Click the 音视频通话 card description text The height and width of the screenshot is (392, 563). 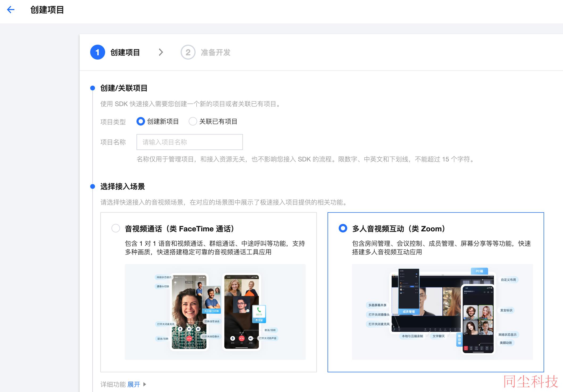tap(215, 248)
